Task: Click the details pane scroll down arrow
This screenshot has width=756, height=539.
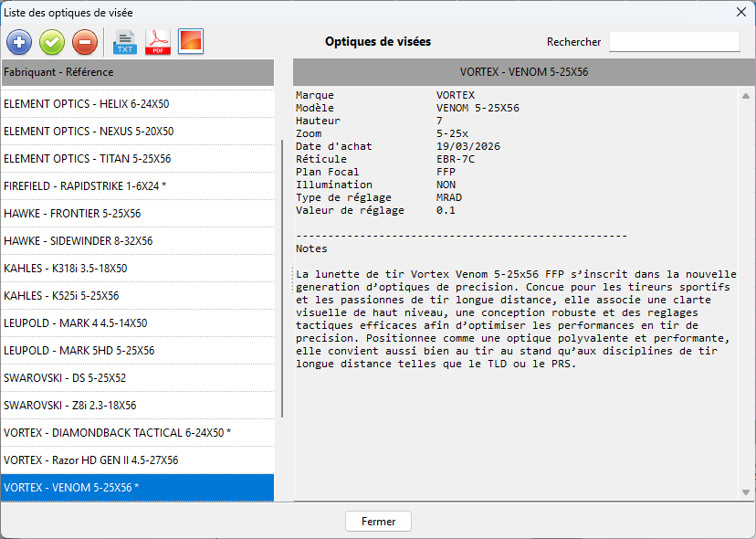Action: (x=746, y=492)
